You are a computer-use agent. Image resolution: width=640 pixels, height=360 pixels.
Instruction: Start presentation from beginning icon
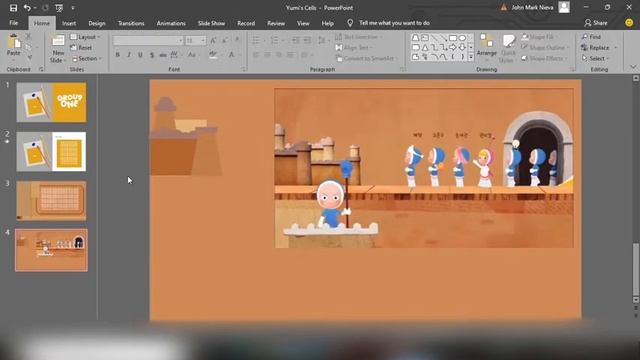point(59,8)
